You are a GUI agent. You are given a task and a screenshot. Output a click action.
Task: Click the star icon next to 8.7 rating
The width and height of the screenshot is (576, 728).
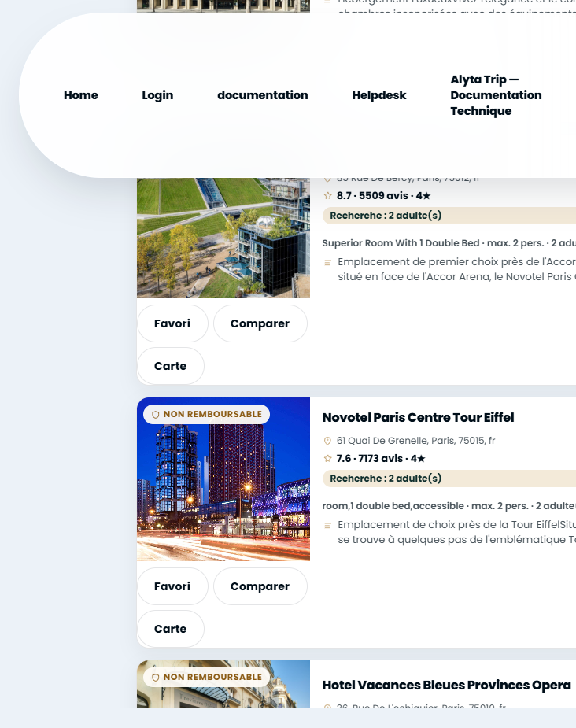(x=327, y=196)
